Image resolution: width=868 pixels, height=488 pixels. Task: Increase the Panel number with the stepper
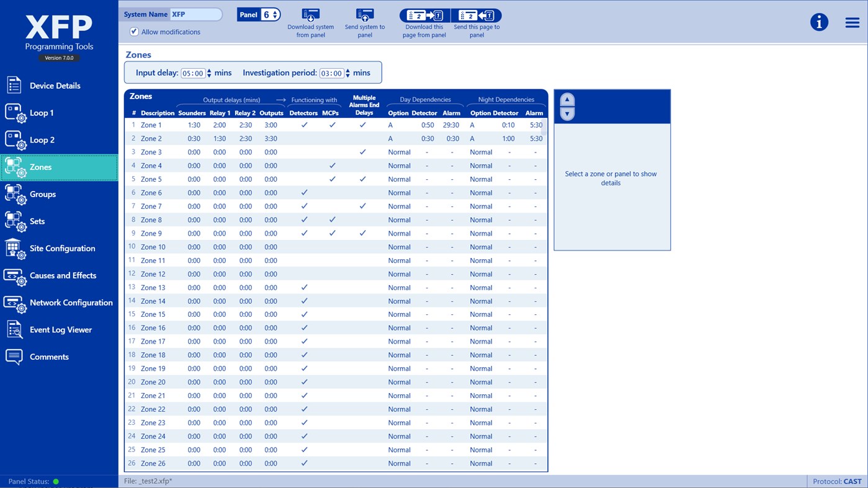pyautogui.click(x=274, y=11)
